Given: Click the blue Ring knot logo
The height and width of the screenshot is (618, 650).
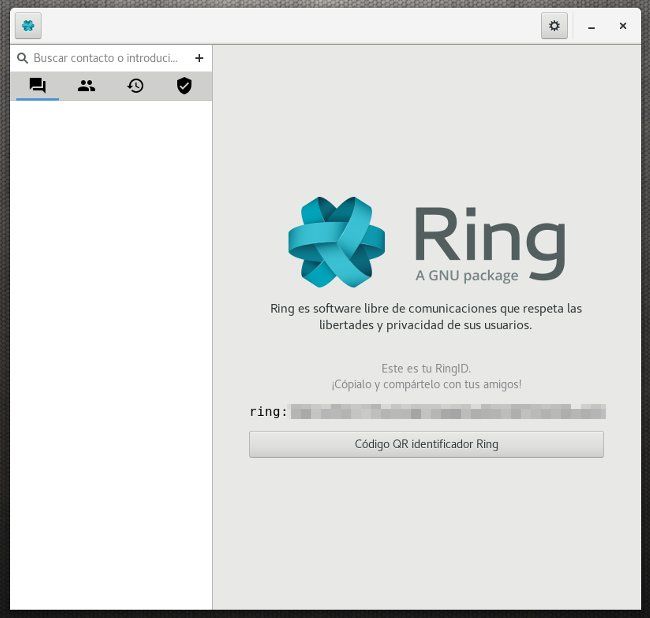Looking at the screenshot, I should coord(336,241).
